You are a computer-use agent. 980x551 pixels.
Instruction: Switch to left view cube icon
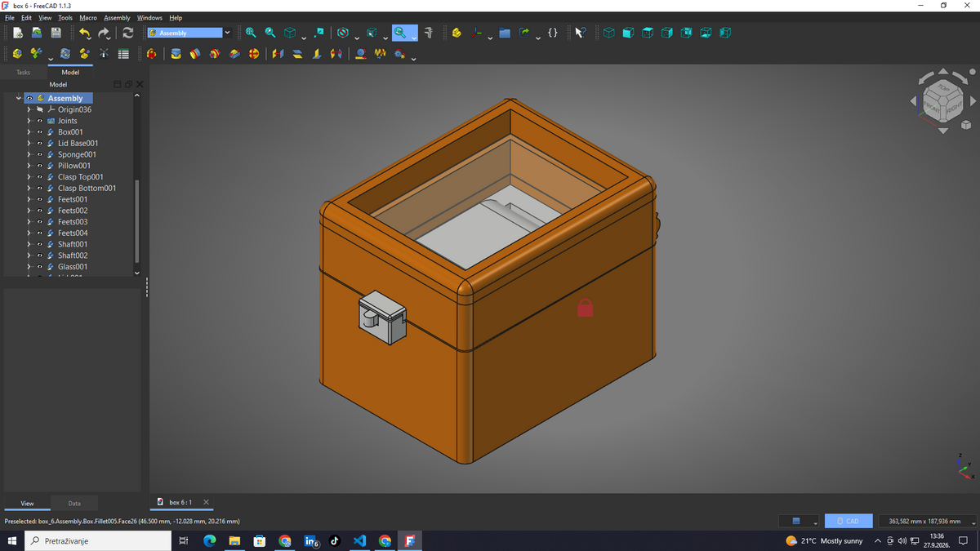(725, 33)
